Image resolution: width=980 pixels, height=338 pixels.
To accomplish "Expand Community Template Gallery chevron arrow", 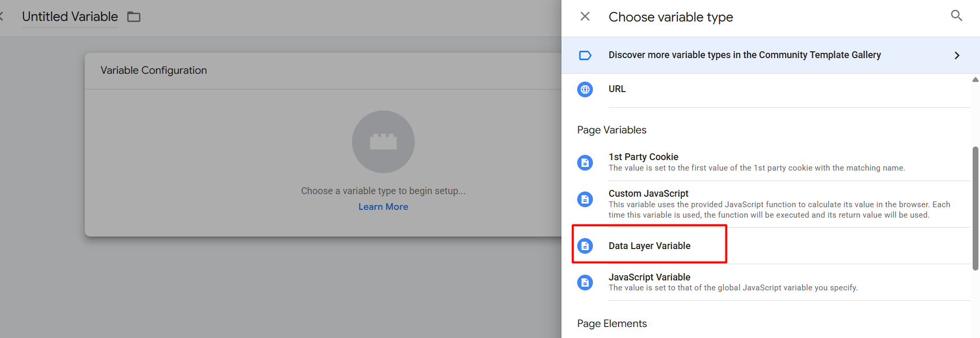I will 956,55.
